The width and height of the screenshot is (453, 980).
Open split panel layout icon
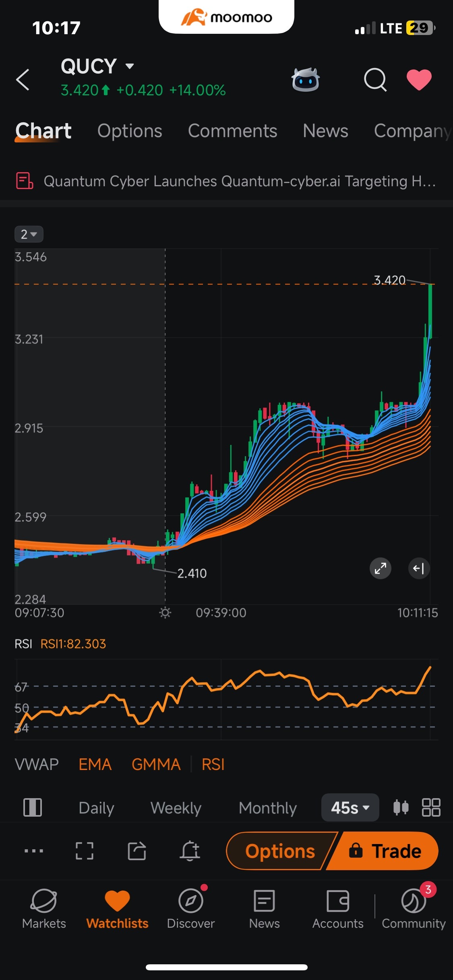tap(33, 807)
